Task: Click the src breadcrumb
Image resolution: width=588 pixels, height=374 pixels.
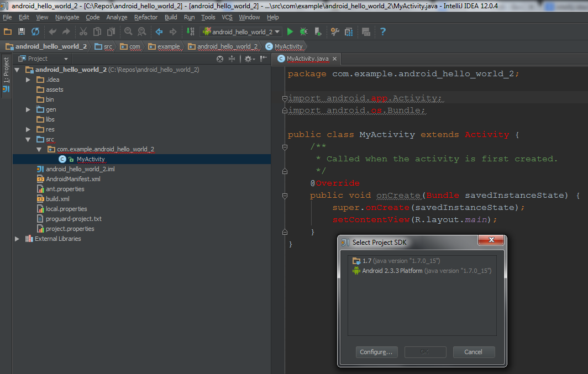Action: click(x=103, y=46)
